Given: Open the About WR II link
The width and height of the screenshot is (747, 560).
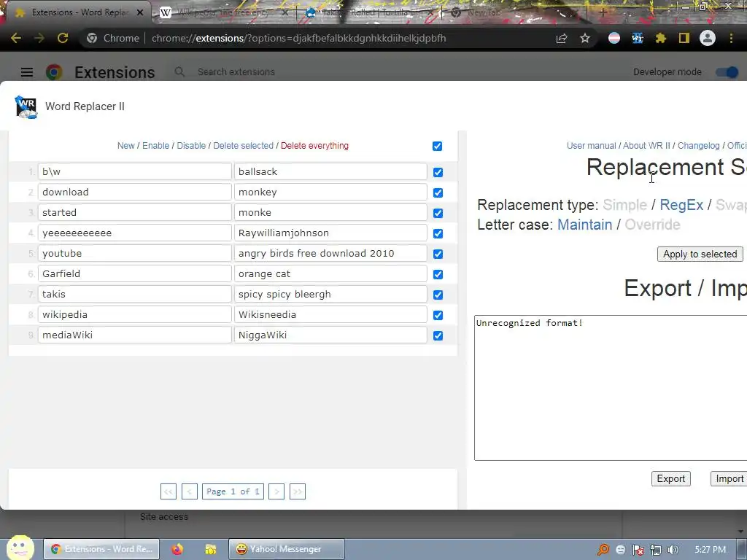Looking at the screenshot, I should 646,146.
